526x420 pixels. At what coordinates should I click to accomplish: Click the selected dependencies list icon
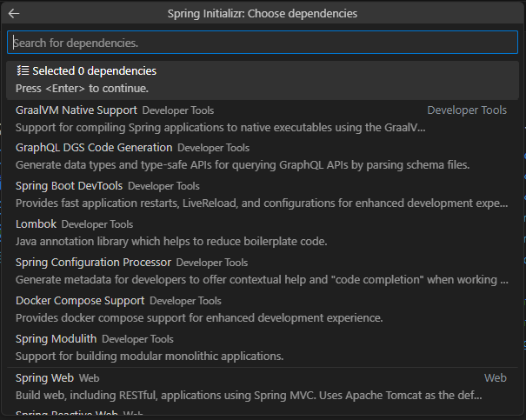click(23, 71)
